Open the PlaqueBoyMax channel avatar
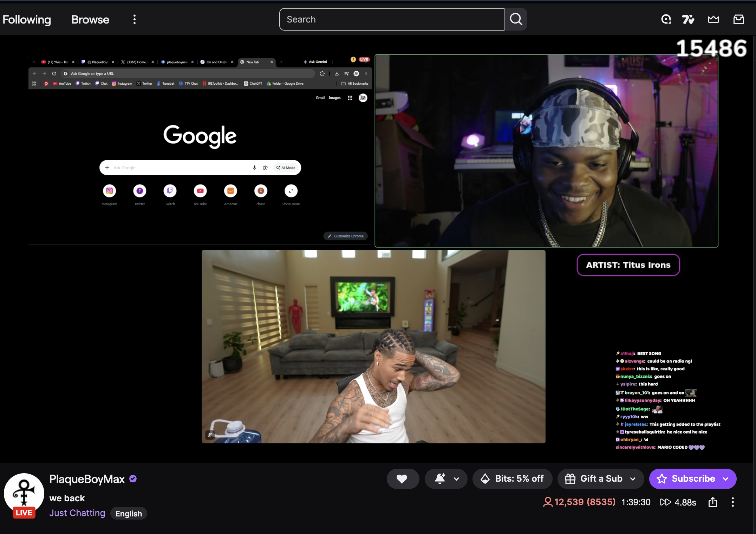This screenshot has width=756, height=534. click(24, 493)
